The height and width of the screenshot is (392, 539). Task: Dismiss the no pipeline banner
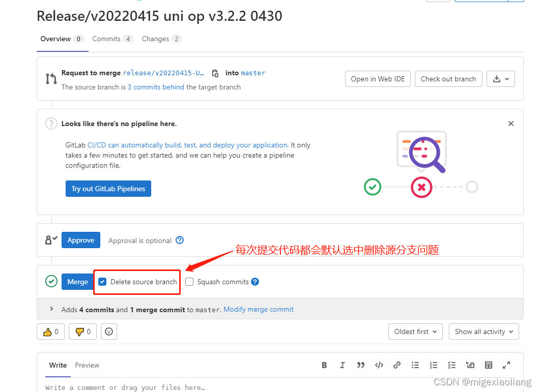[511, 124]
